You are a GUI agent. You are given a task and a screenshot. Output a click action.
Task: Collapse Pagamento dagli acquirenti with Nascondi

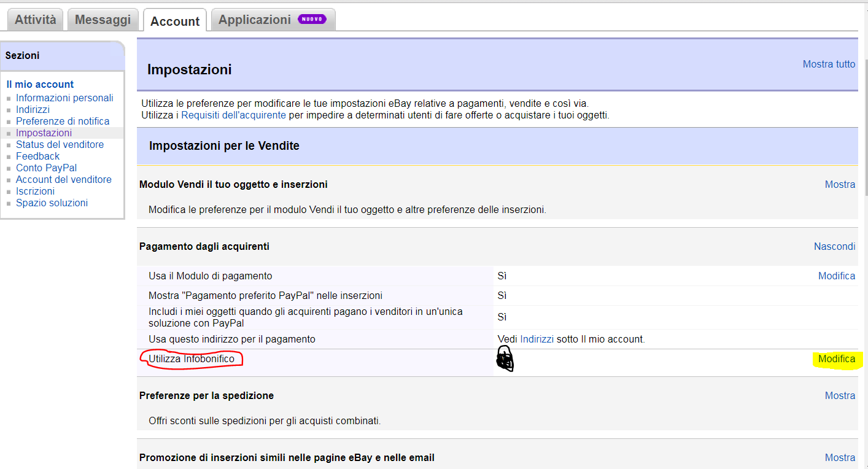834,246
